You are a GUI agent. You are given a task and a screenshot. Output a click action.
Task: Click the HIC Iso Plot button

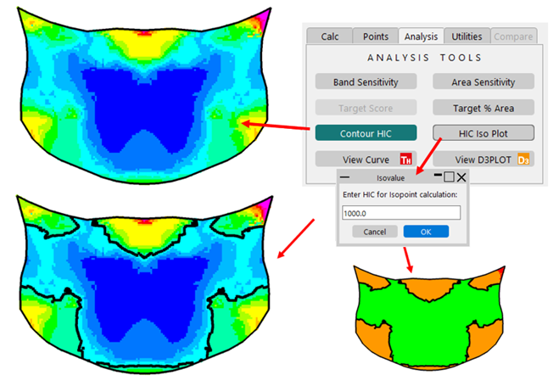pyautogui.click(x=483, y=133)
